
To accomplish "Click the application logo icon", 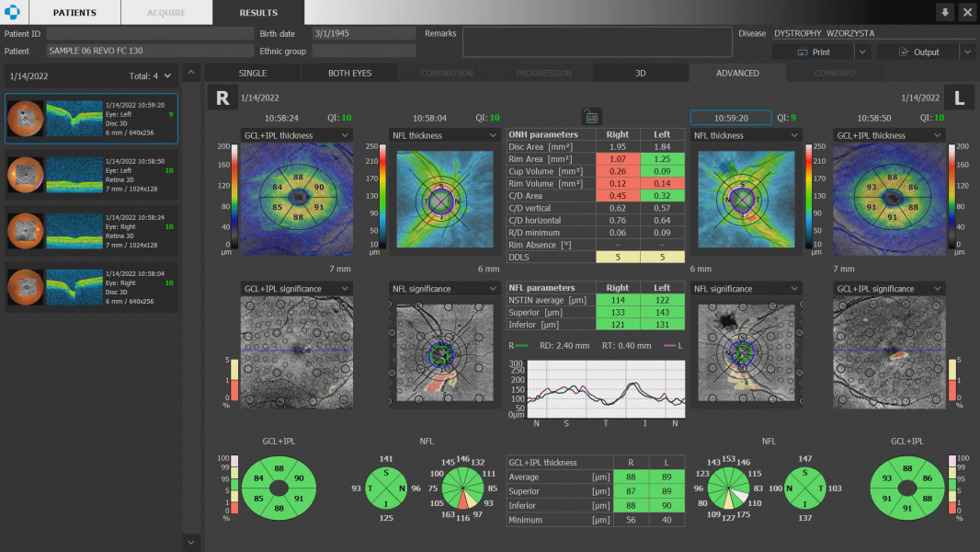I will tap(14, 12).
